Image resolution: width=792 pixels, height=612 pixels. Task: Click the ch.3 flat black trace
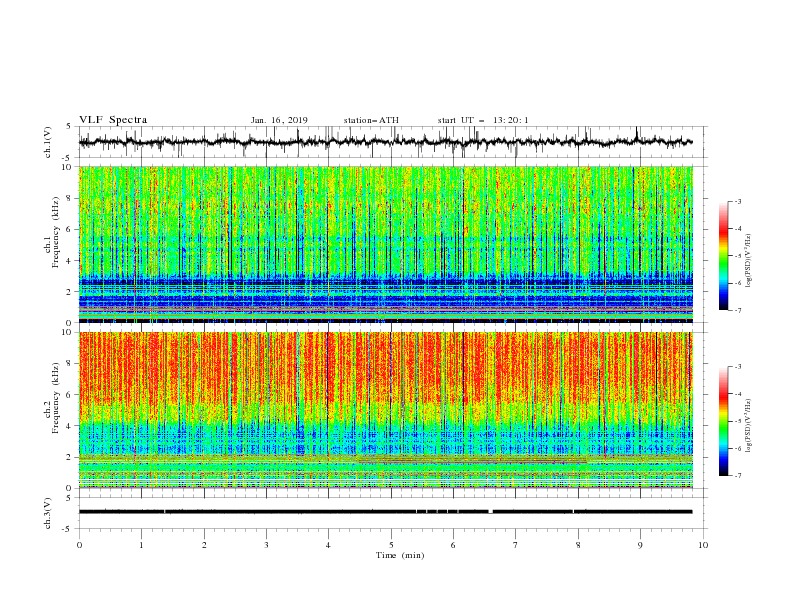[386, 512]
